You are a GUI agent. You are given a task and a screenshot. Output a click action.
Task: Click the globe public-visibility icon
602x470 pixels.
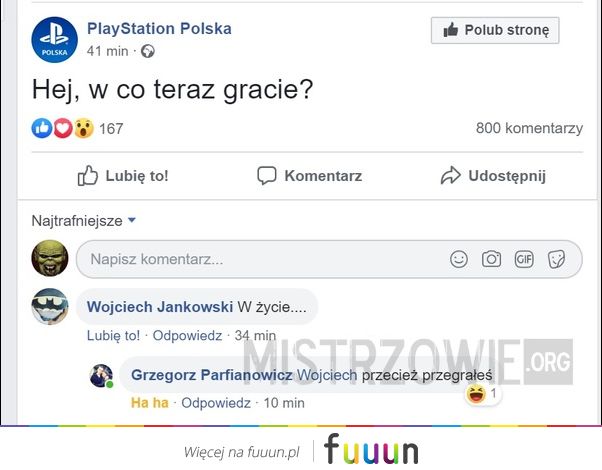pyautogui.click(x=148, y=51)
